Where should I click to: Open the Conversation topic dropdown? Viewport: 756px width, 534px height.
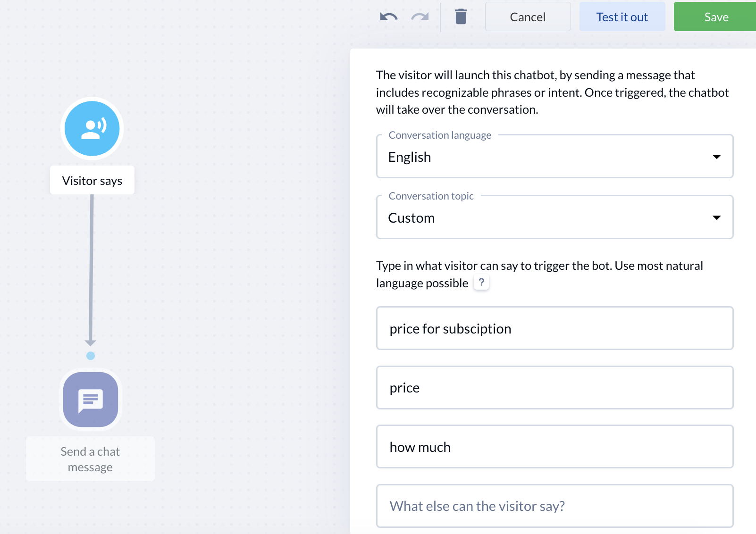[554, 217]
